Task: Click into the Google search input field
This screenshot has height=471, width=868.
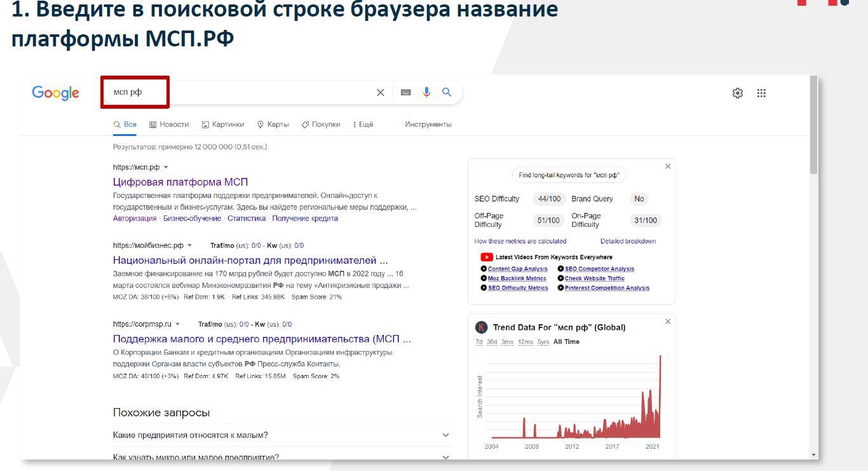Action: 254,93
